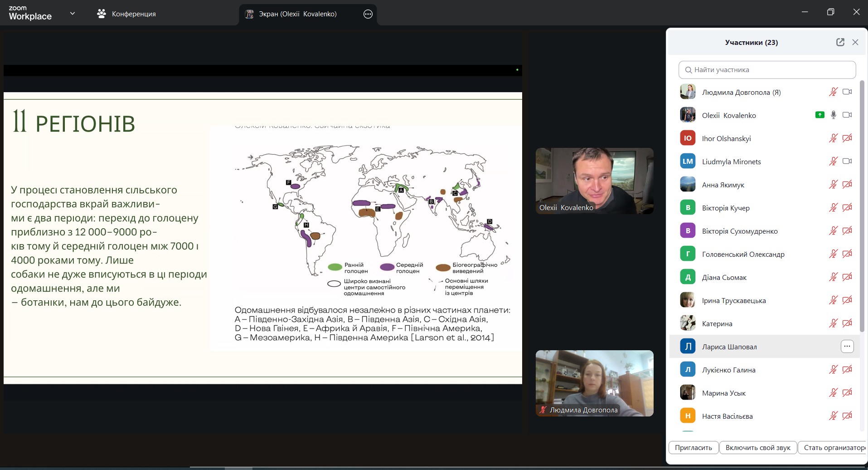
Task: Click the Zoom Workplace logo
Action: (x=30, y=14)
